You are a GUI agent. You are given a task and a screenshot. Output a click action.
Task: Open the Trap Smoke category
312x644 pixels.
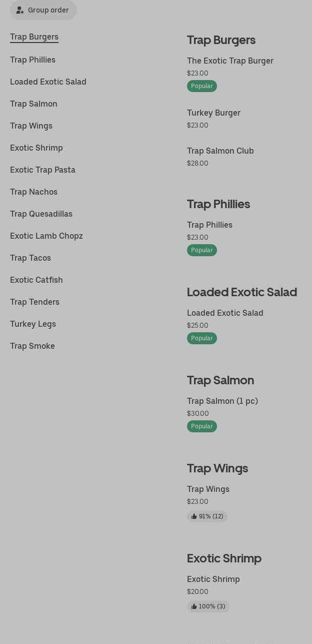pyautogui.click(x=32, y=346)
